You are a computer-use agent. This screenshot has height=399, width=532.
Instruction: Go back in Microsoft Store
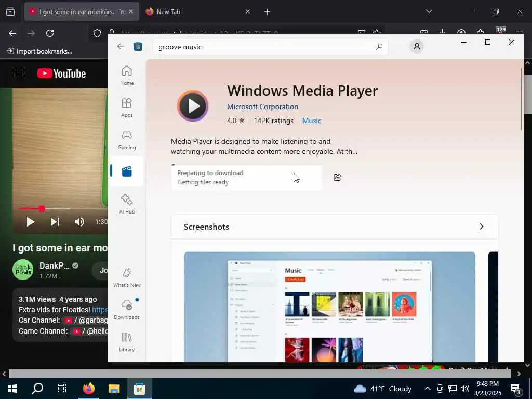point(121,46)
